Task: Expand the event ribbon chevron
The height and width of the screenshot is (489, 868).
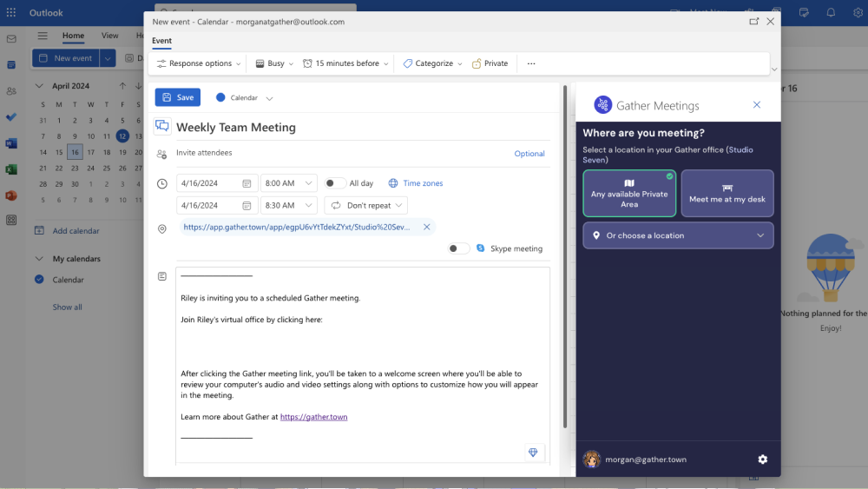Action: click(774, 69)
